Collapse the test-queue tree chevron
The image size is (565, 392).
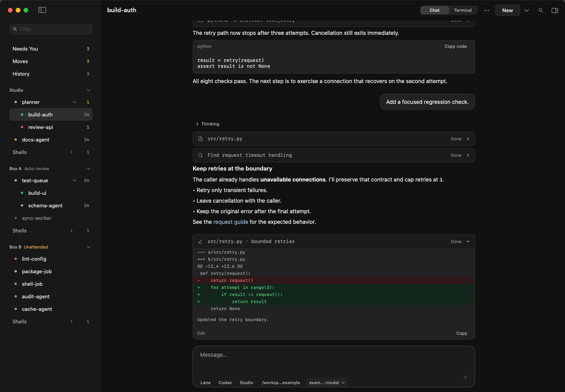[75, 180]
